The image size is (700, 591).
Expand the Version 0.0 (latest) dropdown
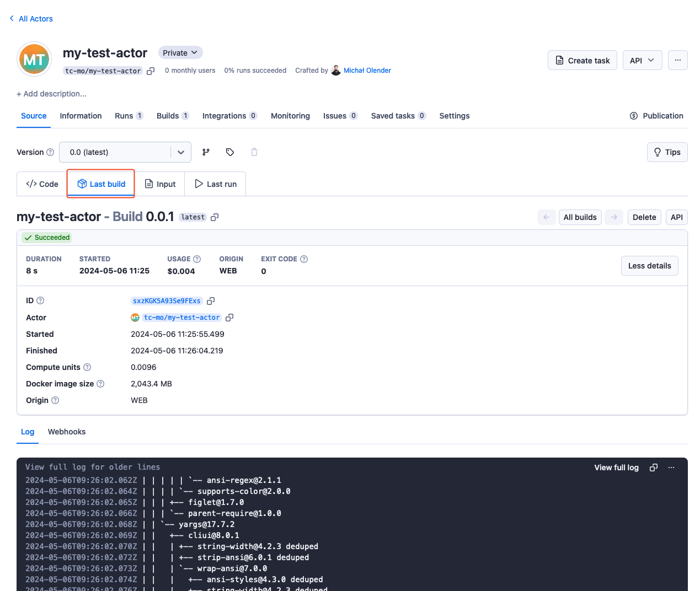click(x=180, y=152)
